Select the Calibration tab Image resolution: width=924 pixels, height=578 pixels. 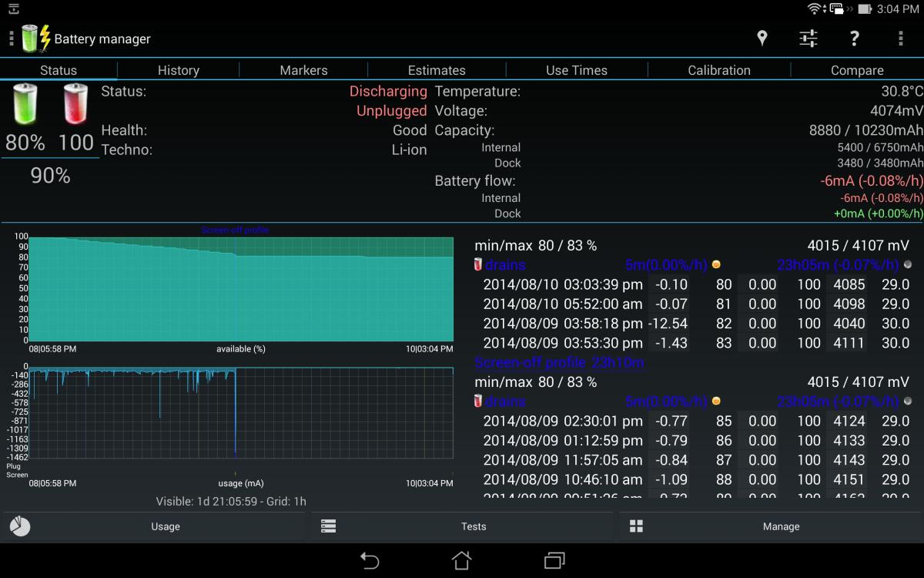(718, 70)
